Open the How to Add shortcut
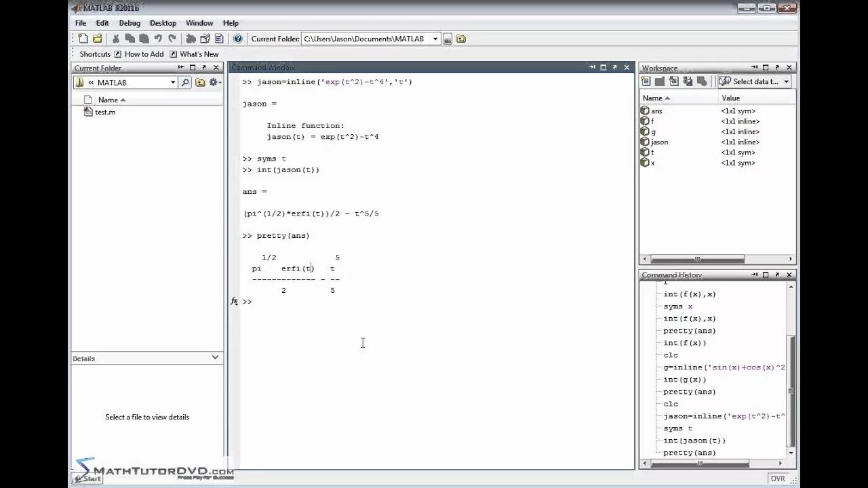This screenshot has width=868, height=488. click(138, 54)
